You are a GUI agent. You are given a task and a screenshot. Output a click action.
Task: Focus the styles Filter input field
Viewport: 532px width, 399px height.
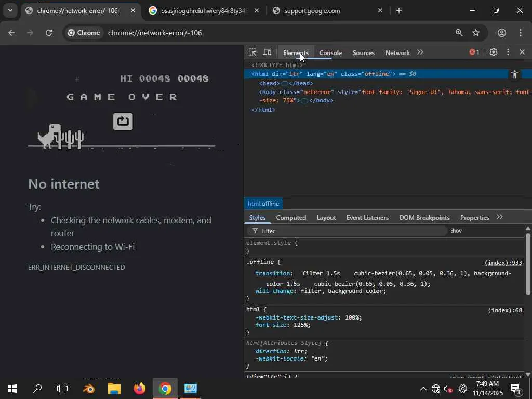click(347, 231)
